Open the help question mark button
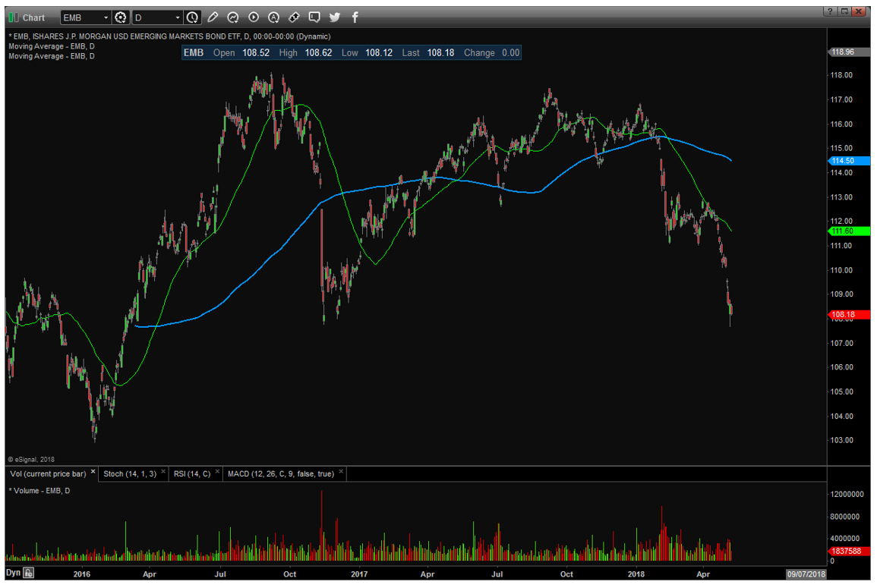 tap(830, 11)
